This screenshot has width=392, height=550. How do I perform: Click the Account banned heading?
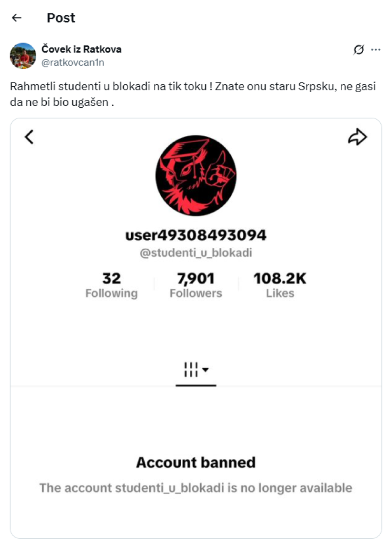click(x=196, y=462)
